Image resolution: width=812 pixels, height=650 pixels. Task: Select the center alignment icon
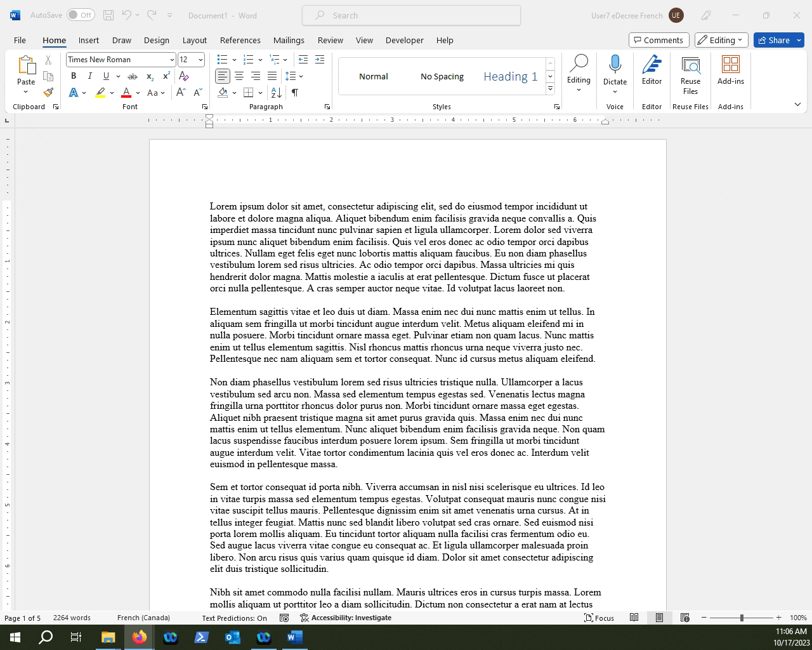click(239, 76)
